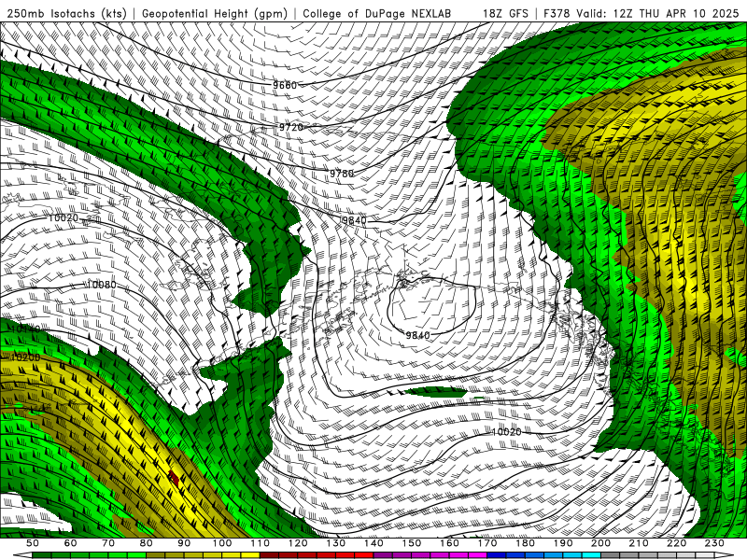Click the 200 label on the color scale
Viewport: 747px width, 560px height.
(x=600, y=543)
